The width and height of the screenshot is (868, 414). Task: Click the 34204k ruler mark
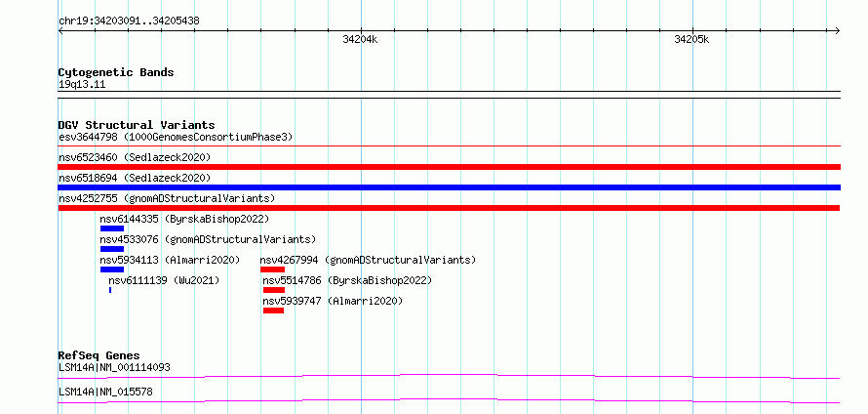click(360, 39)
